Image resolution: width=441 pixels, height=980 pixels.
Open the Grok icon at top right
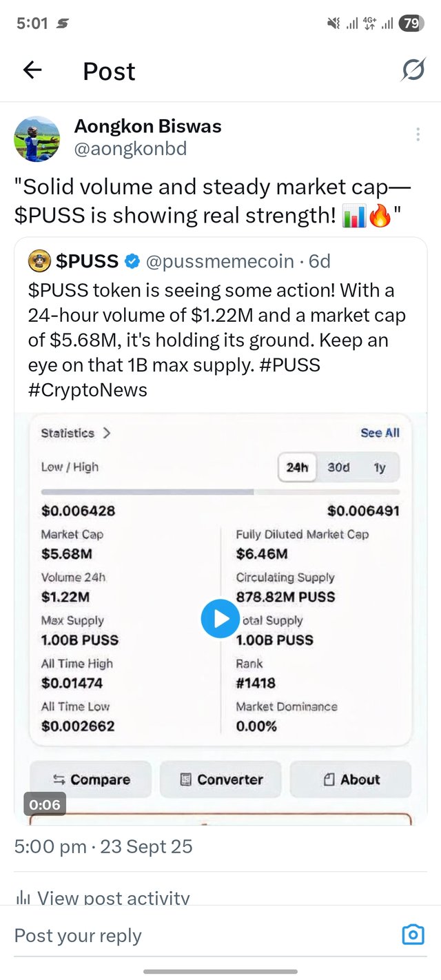(413, 70)
